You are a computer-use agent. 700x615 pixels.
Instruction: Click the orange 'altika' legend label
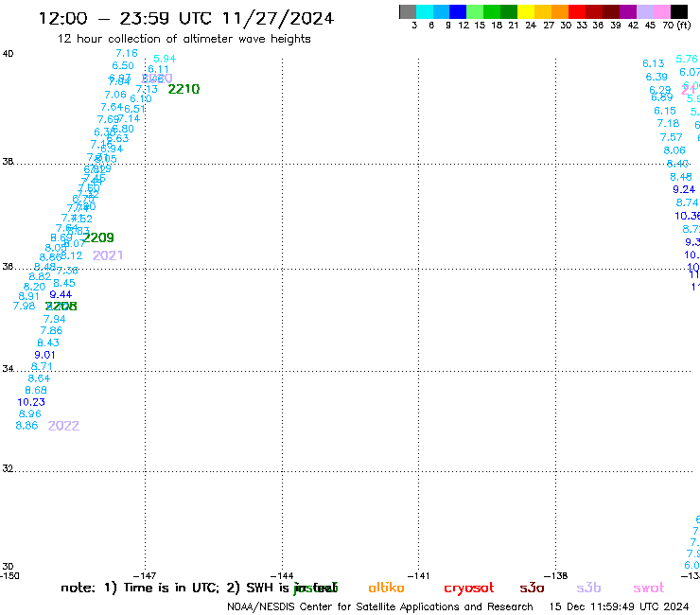click(x=386, y=588)
